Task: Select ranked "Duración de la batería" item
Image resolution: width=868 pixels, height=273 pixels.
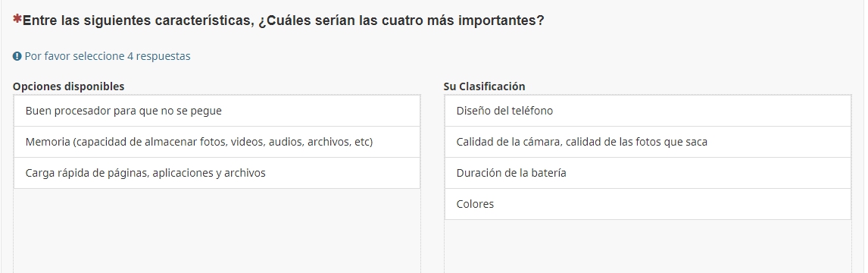Action: tap(648, 173)
